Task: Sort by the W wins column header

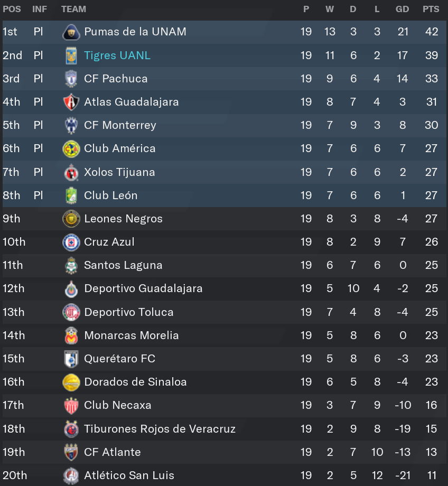Action: [330, 9]
